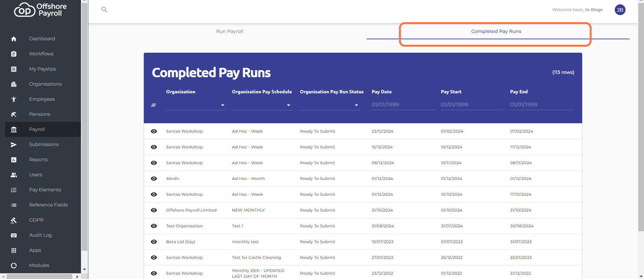Open the JB user avatar menu

click(620, 10)
